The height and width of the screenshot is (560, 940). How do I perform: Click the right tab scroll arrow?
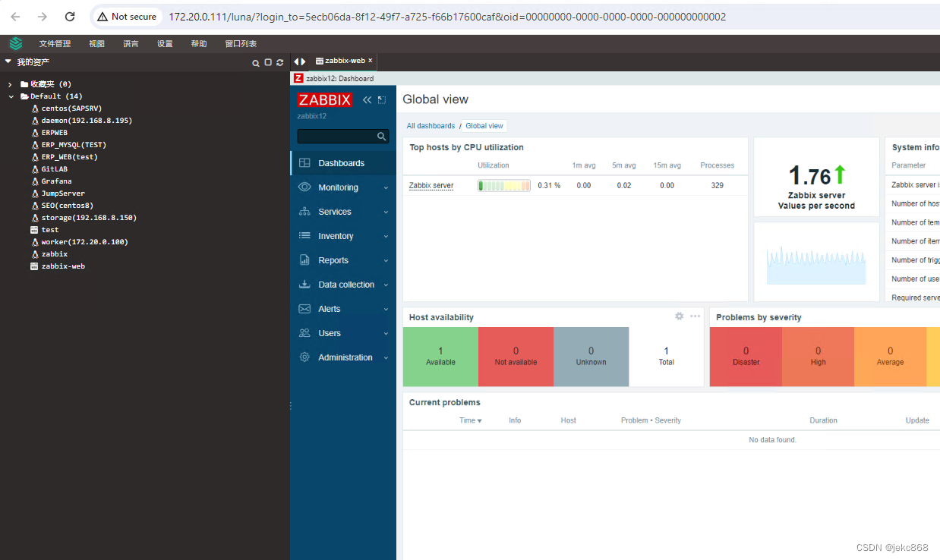pos(303,61)
